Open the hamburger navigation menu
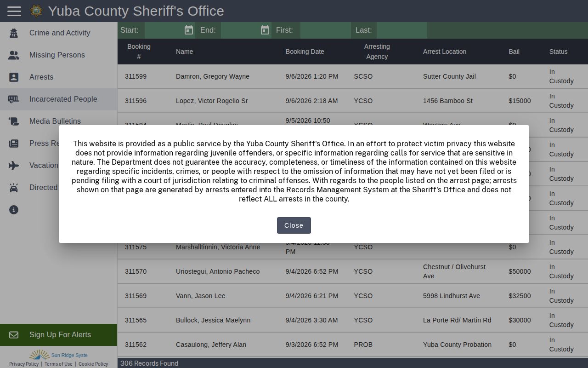 click(x=14, y=11)
